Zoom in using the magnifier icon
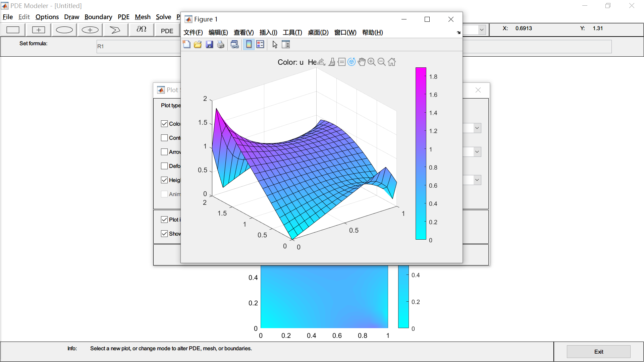This screenshot has height=362, width=644. coord(371,62)
